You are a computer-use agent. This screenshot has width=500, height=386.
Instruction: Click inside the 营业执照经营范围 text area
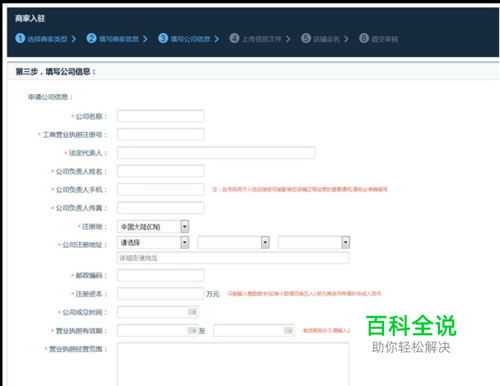point(233,364)
